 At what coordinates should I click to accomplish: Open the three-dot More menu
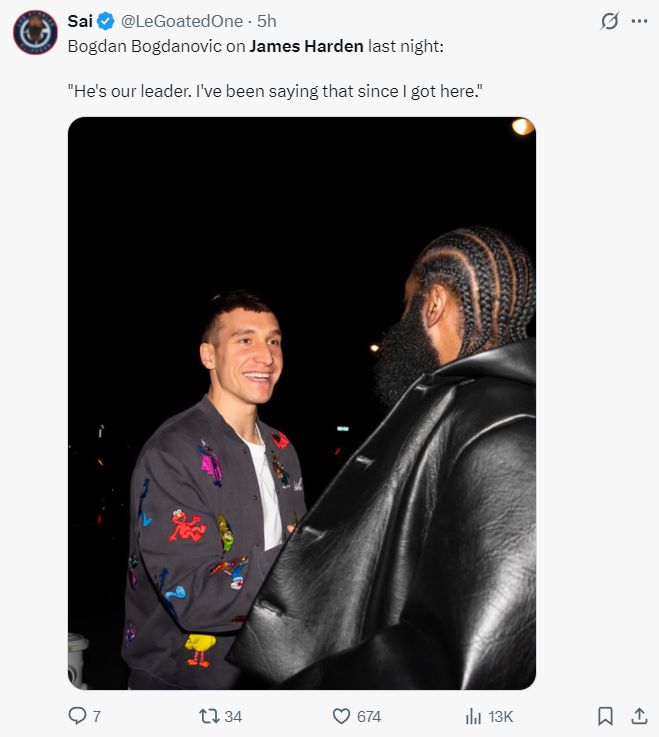pos(639,21)
